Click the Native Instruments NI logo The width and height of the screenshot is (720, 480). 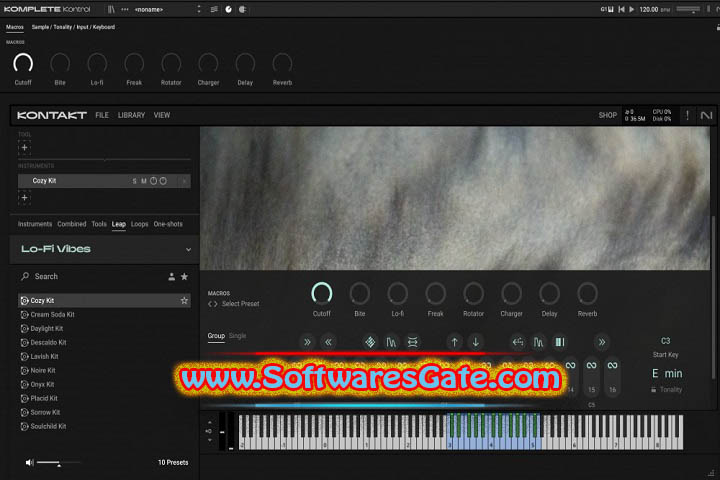tap(706, 115)
